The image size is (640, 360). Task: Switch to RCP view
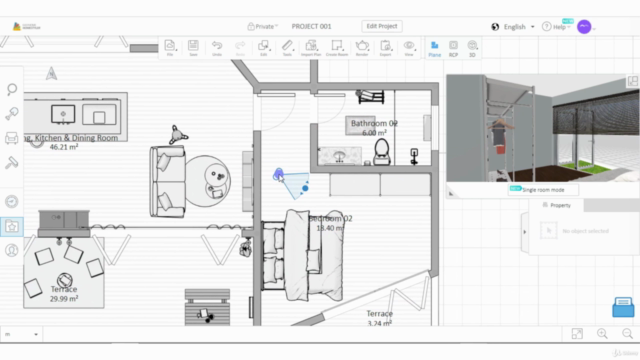pos(453,49)
